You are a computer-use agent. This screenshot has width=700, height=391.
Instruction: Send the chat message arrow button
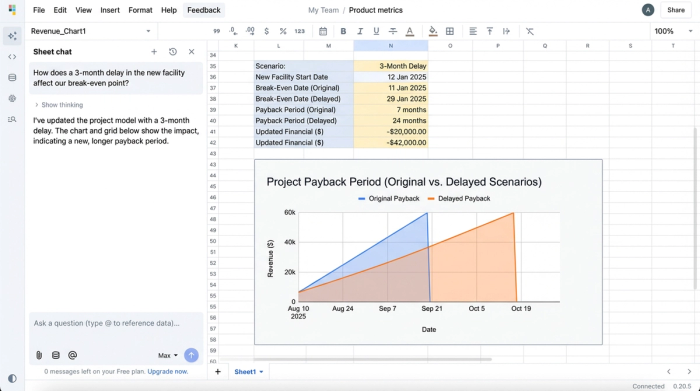[191, 355]
